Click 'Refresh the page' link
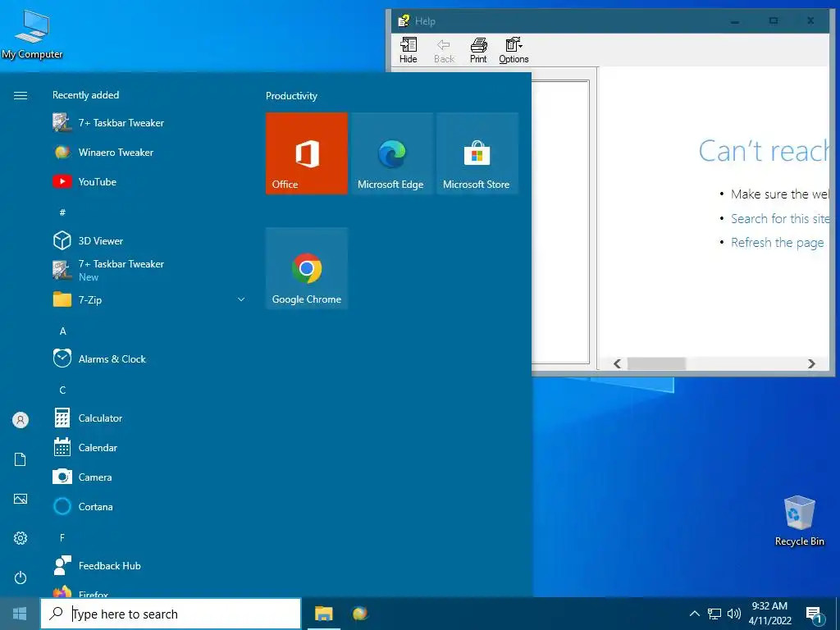Viewport: 840px width, 630px height. [778, 243]
